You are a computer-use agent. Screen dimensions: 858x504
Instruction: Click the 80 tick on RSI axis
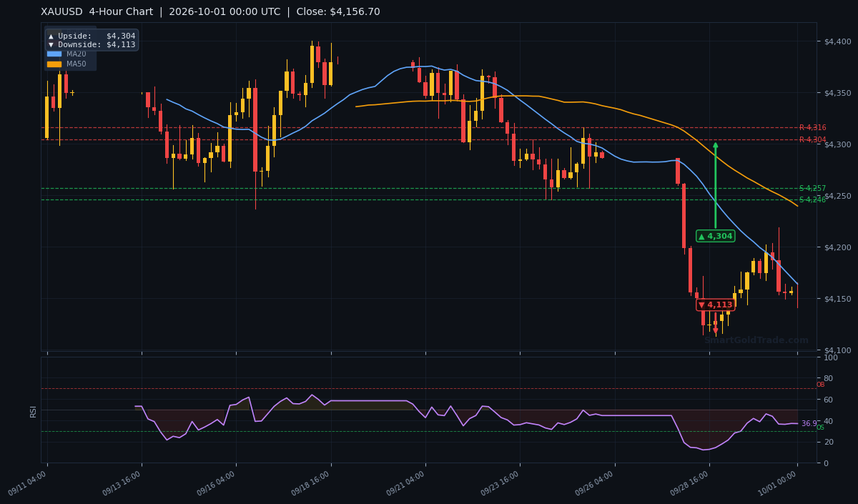tap(827, 378)
